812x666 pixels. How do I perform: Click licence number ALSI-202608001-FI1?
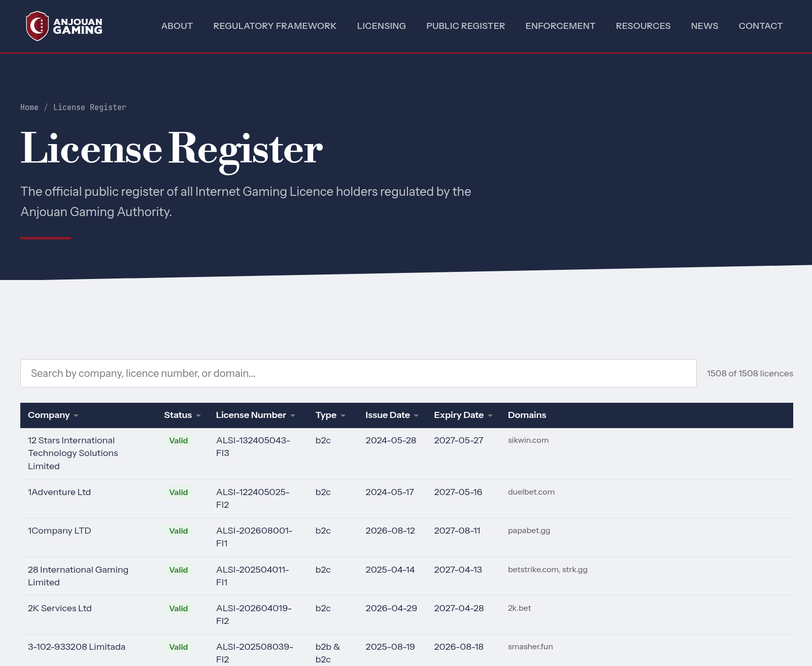[x=254, y=537]
